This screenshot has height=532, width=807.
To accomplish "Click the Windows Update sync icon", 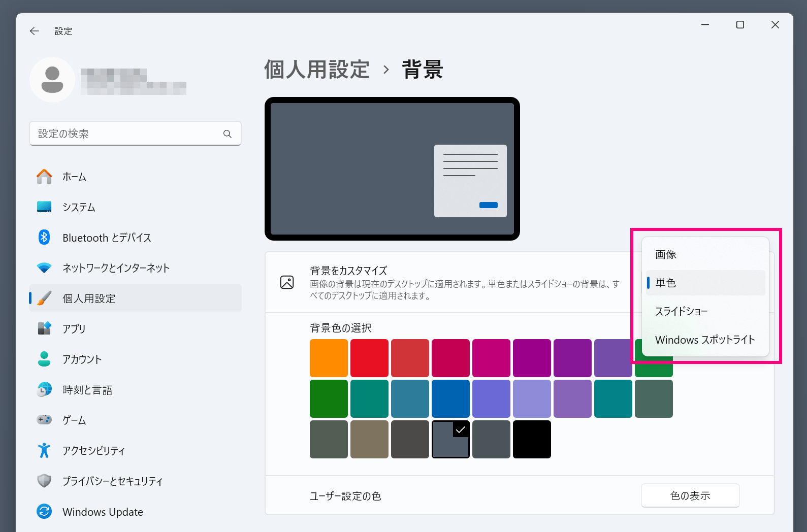I will tap(44, 511).
